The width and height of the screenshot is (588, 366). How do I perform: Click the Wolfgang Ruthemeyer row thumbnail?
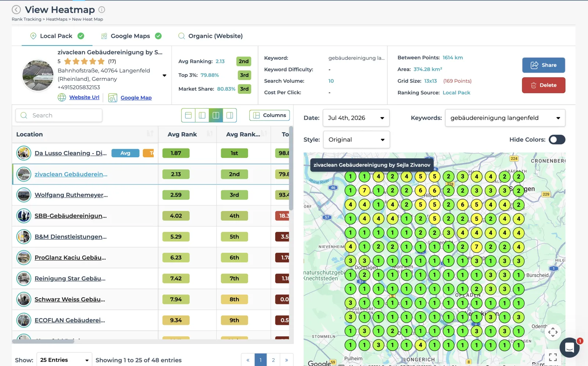click(24, 195)
